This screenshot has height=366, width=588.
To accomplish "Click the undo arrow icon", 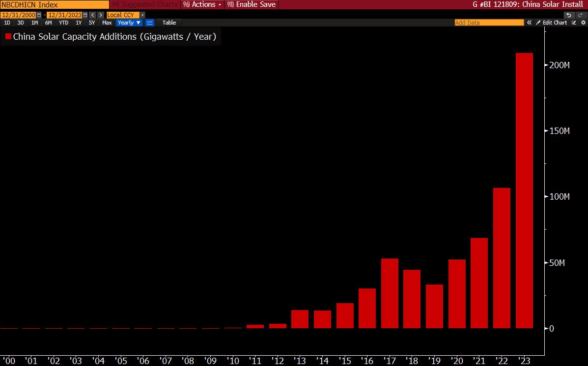I will tap(569, 15).
